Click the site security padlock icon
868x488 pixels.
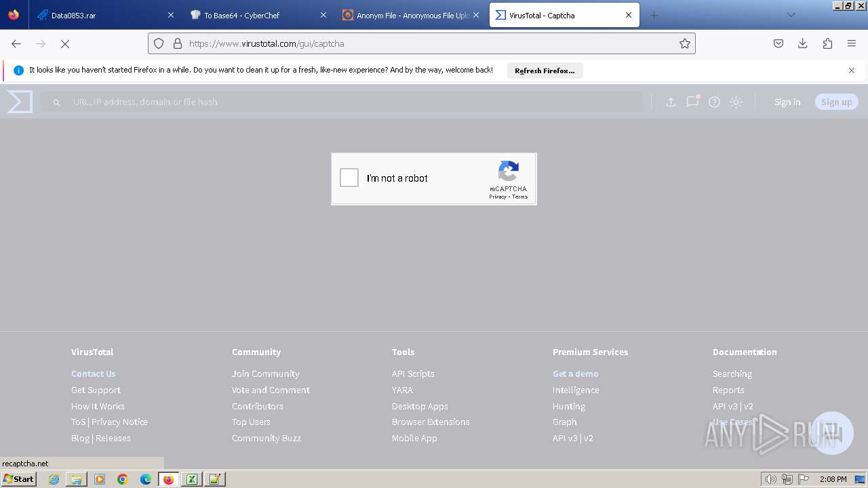(x=178, y=43)
